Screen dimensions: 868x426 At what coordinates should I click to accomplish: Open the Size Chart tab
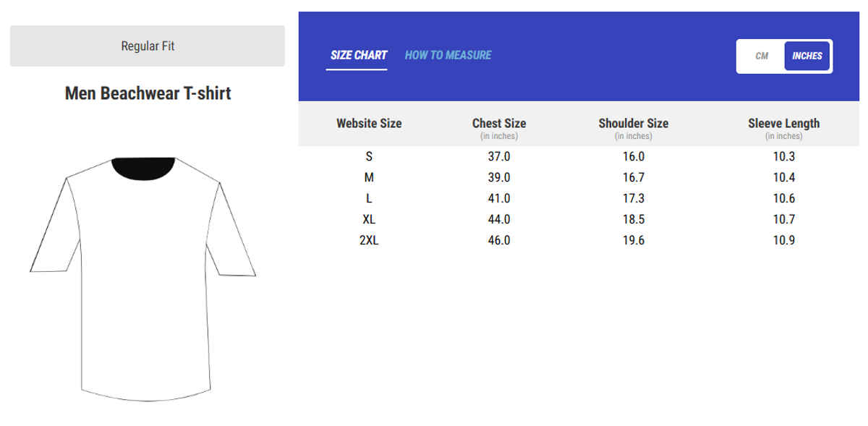[358, 55]
